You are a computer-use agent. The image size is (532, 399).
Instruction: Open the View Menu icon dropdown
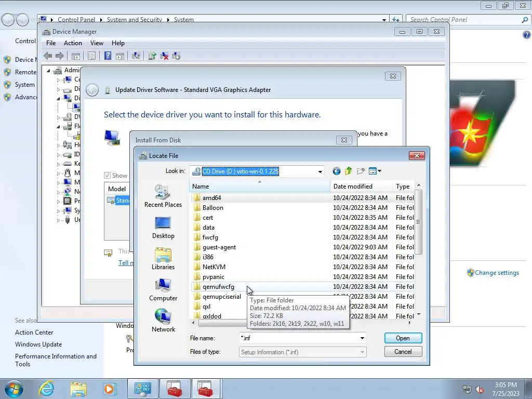click(375, 171)
